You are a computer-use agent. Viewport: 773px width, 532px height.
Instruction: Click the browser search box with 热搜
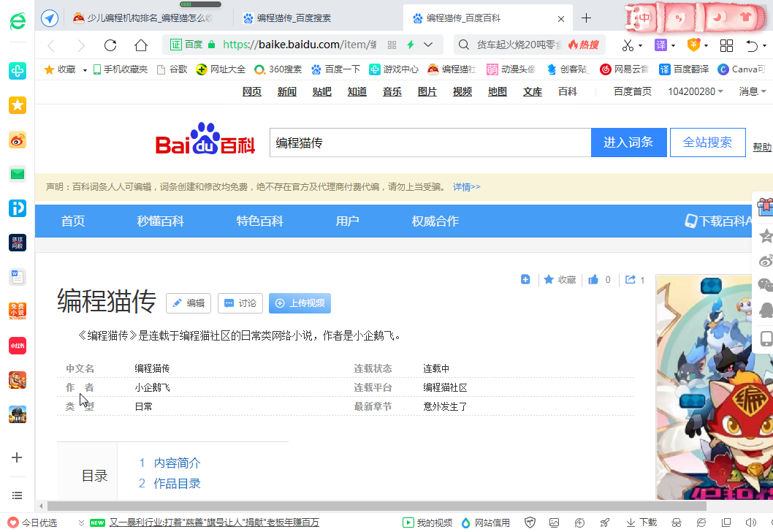click(x=529, y=45)
